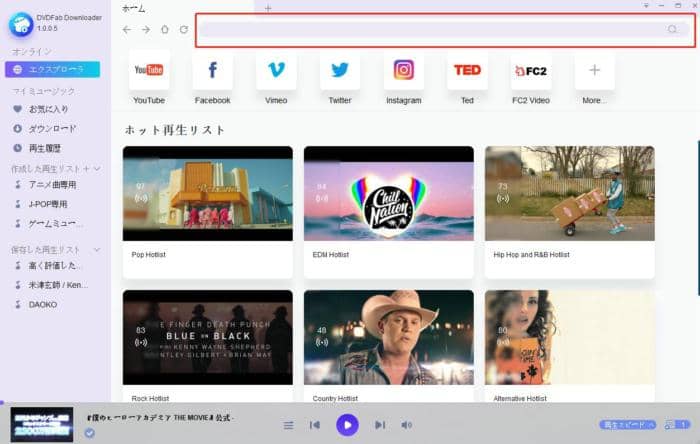Add a new playlist with the plus sign
The width and height of the screenshot is (700, 444).
tap(87, 169)
